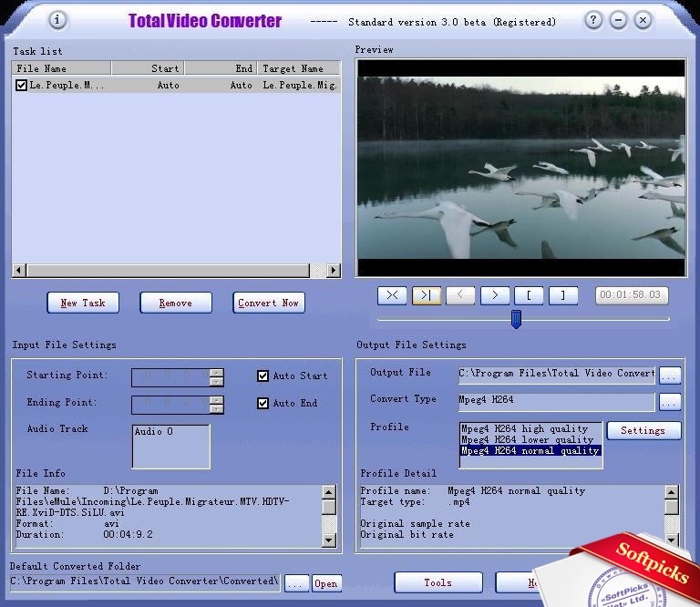Decrease the Ending Point spinner value
Viewport: 700px width, 607px height.
[x=217, y=409]
